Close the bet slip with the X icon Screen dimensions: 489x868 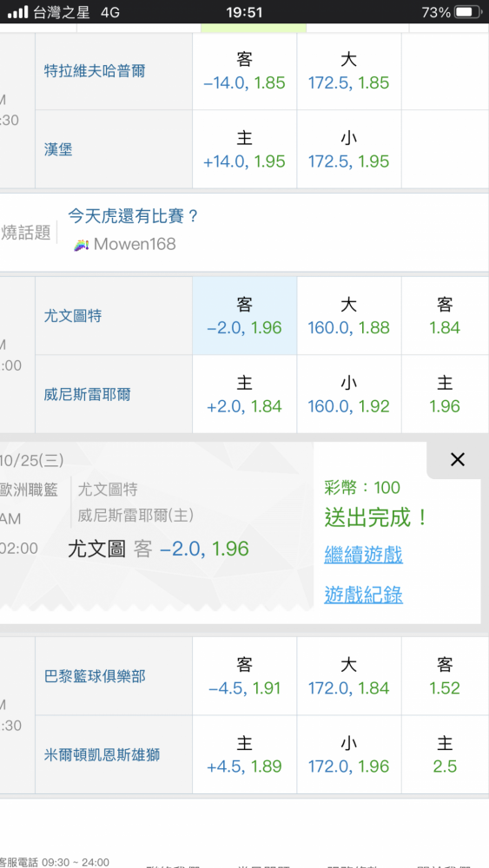click(458, 459)
